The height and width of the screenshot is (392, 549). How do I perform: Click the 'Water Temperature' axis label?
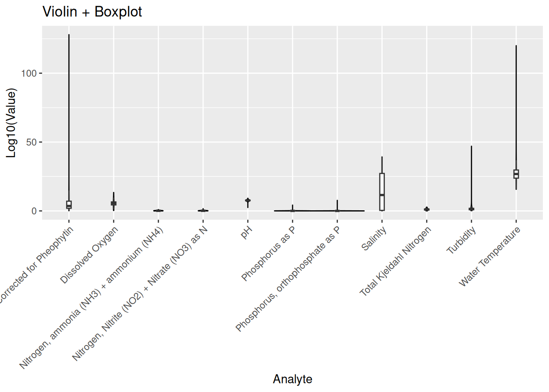489,256
